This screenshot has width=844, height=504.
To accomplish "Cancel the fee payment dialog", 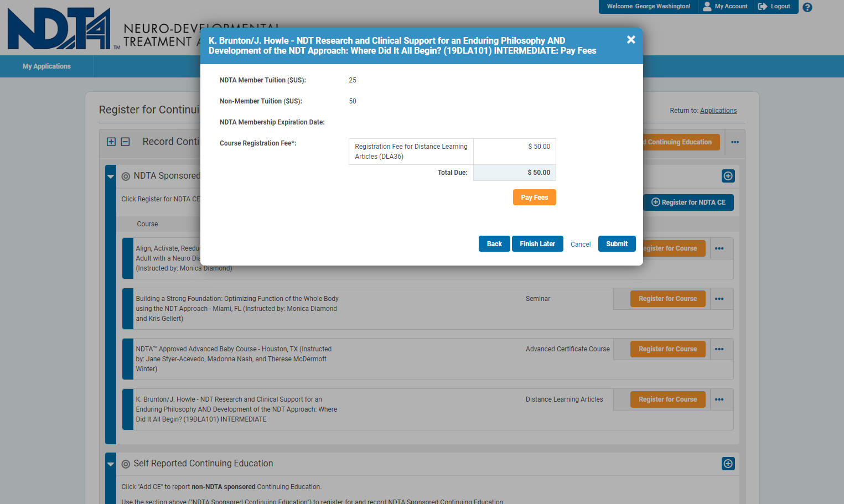I will click(581, 245).
